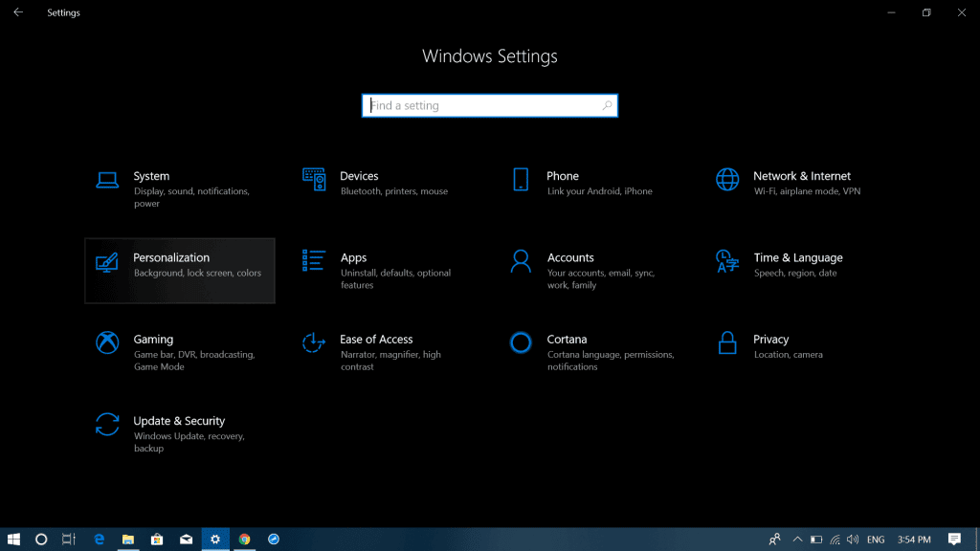Open the People icon in the system tray
Image resolution: width=980 pixels, height=551 pixels.
pos(774,540)
